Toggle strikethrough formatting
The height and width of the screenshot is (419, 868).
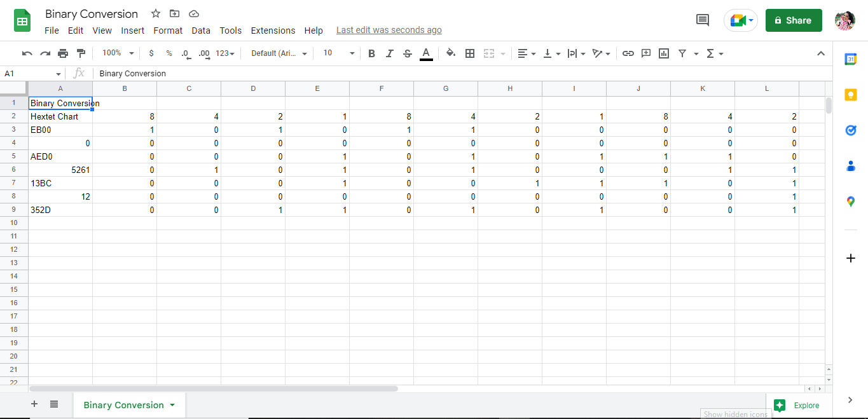(x=408, y=53)
